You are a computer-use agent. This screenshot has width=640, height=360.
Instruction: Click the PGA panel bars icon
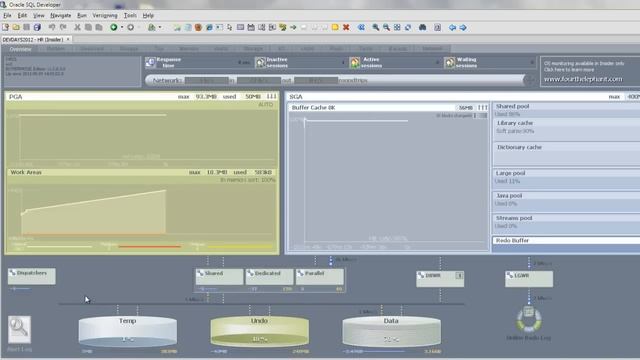point(271,96)
